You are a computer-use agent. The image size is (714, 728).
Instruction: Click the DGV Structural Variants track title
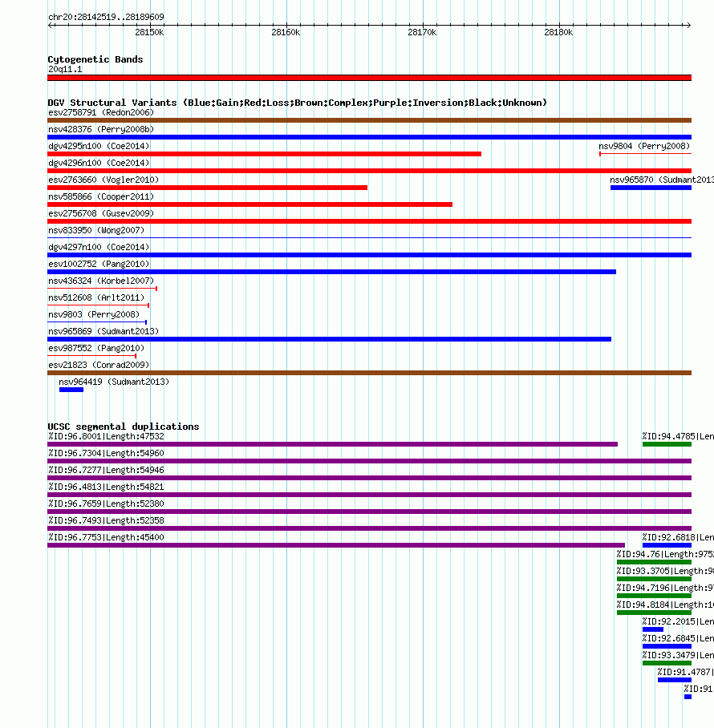[298, 103]
